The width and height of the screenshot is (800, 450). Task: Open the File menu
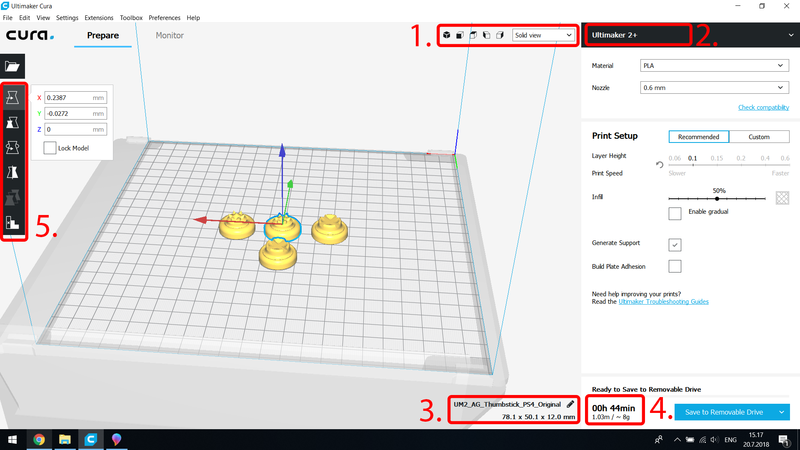tap(8, 17)
